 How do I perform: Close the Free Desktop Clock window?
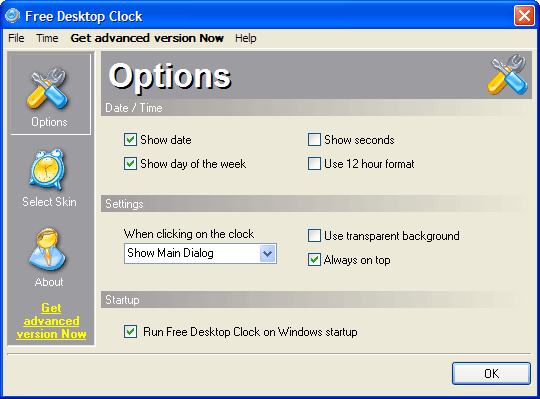tap(524, 16)
